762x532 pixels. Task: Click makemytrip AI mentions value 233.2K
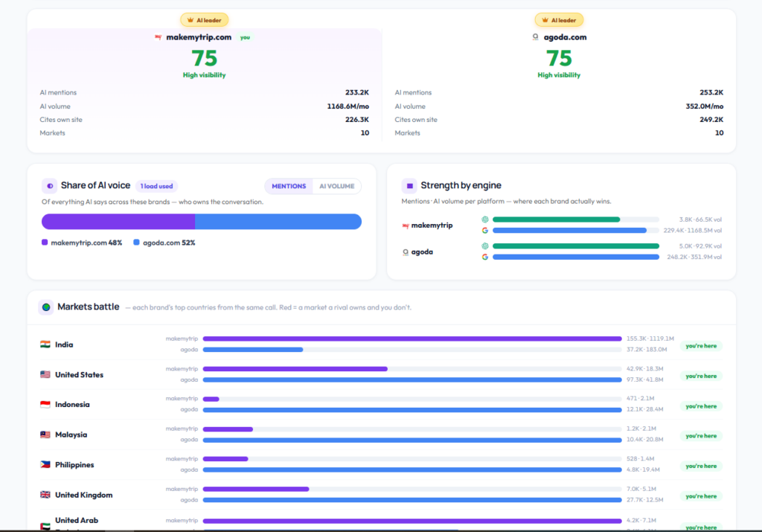[357, 92]
